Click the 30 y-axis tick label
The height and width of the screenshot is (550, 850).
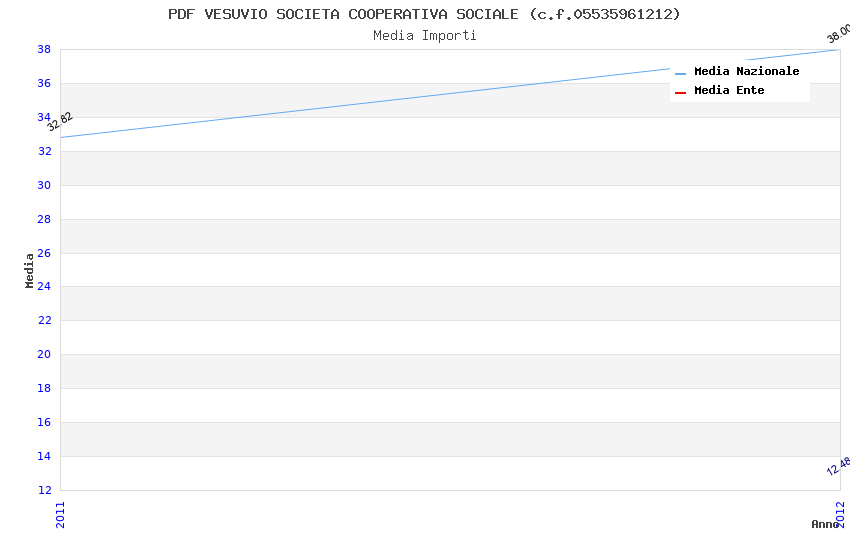[x=44, y=185]
